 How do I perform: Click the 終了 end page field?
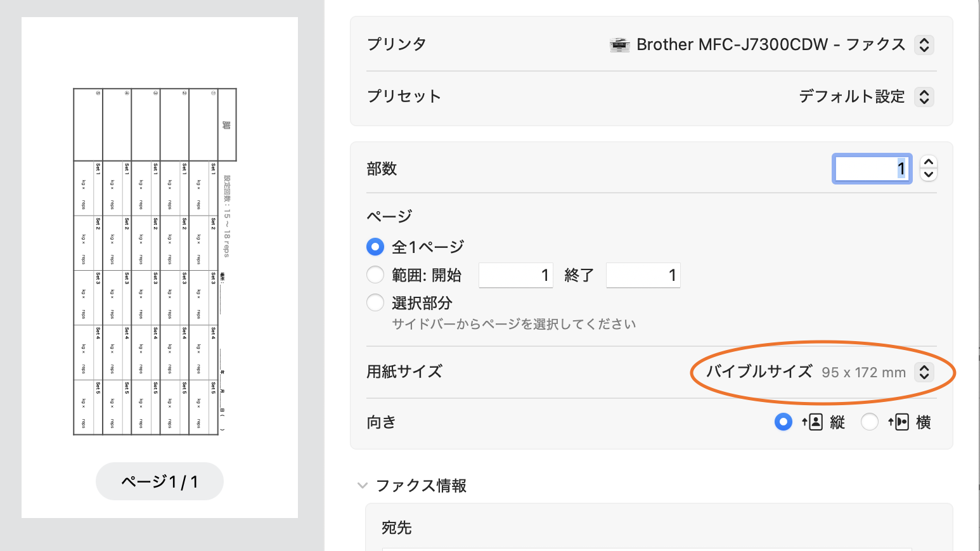tap(643, 275)
